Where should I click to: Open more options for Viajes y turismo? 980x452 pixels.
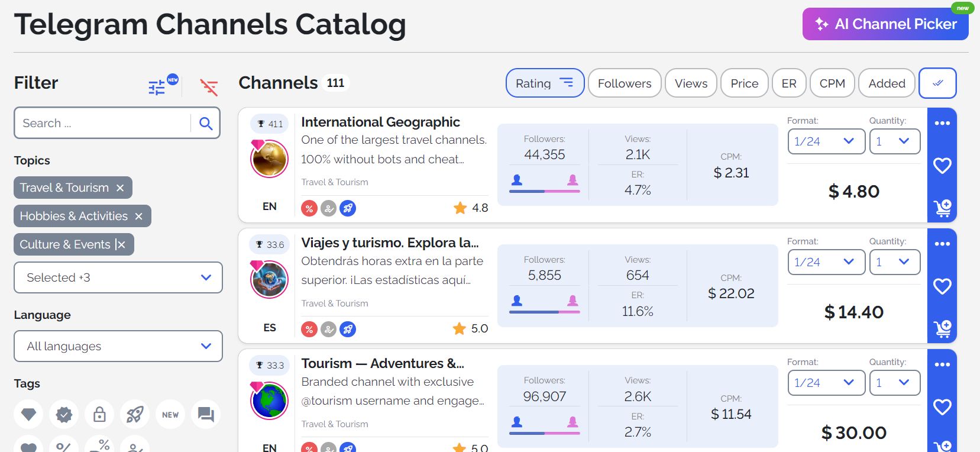coord(942,244)
